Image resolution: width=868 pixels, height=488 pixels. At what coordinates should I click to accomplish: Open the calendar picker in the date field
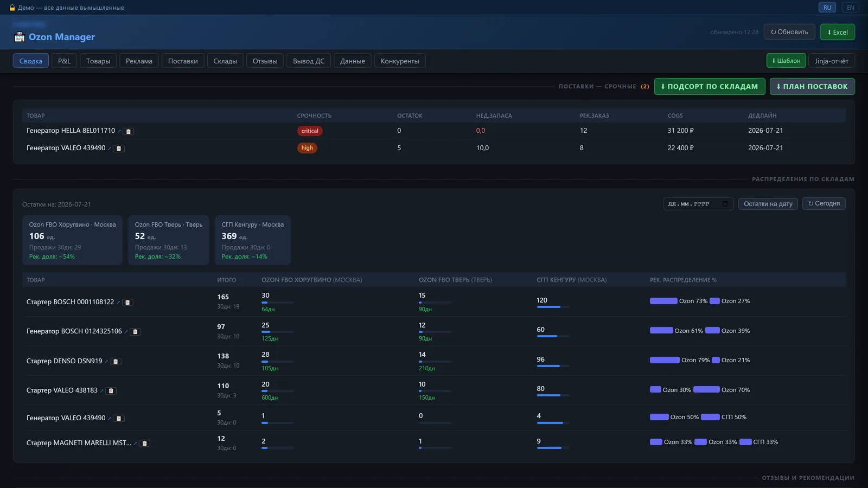(725, 204)
